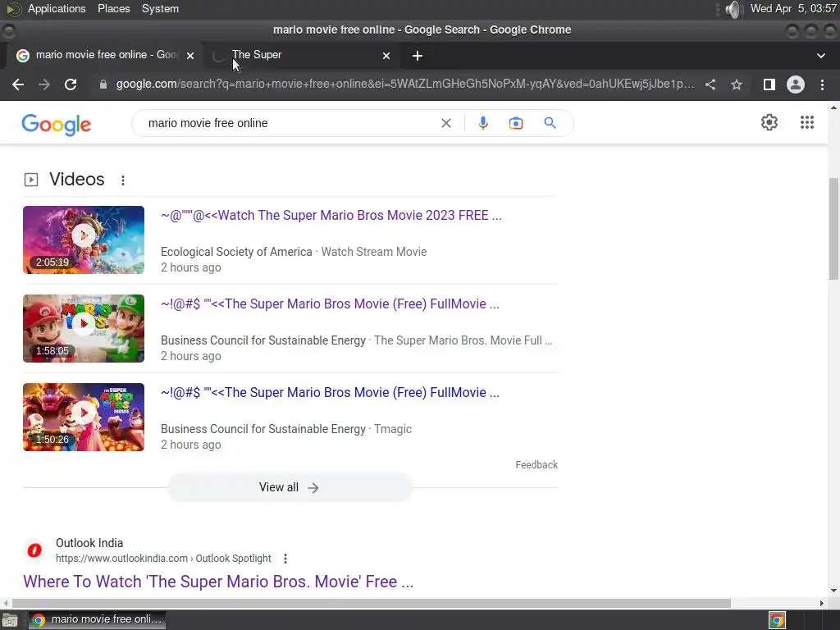Click the show desktop icon
The width and height of the screenshot is (840, 630).
[9, 620]
